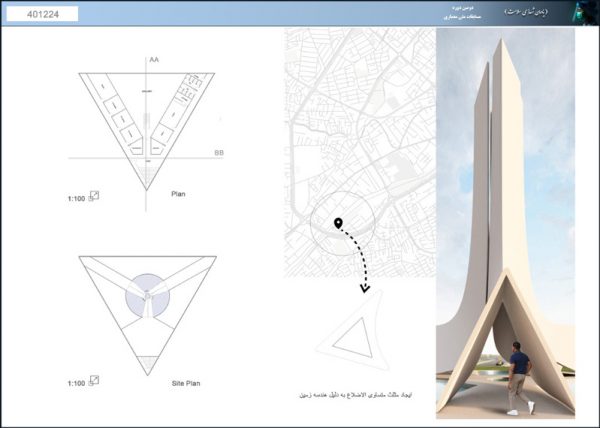Click the logo emblem in top-right corner
This screenshot has width=600, height=428.
(x=586, y=14)
